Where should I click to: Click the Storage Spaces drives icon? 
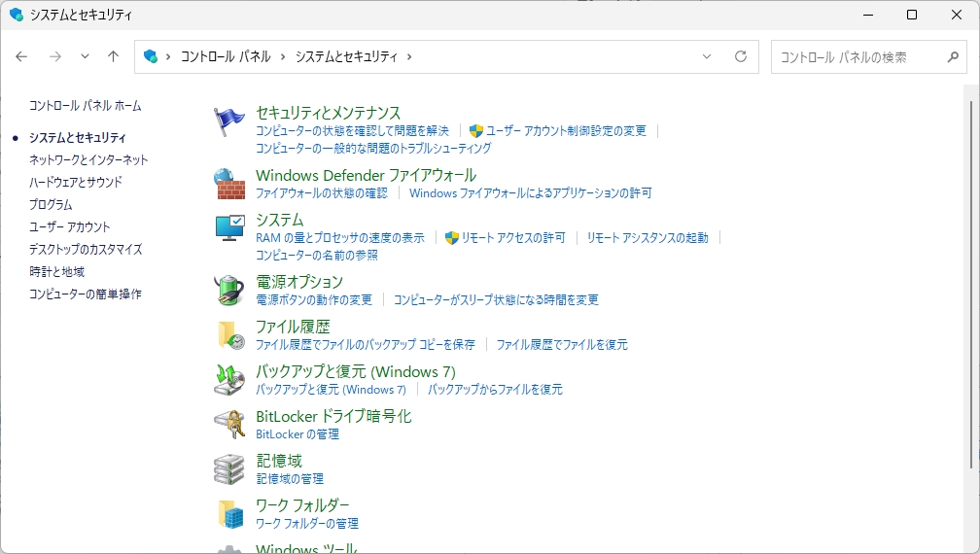pyautogui.click(x=229, y=469)
